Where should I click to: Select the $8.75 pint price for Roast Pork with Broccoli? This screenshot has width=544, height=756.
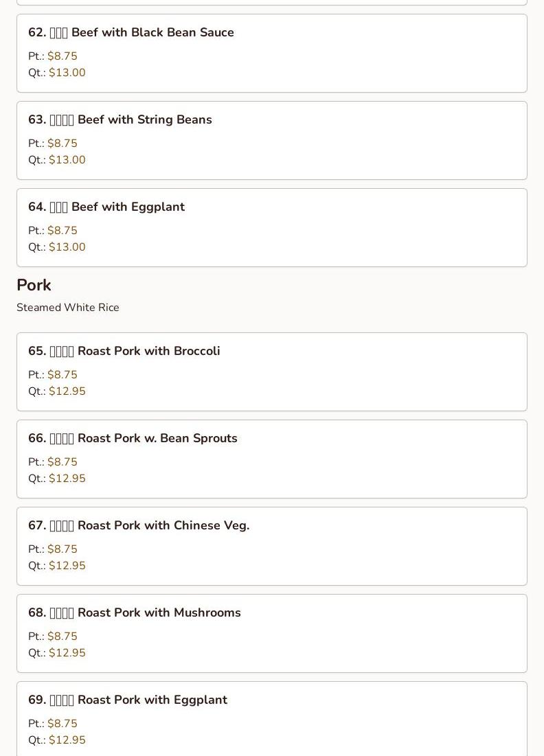(x=63, y=375)
